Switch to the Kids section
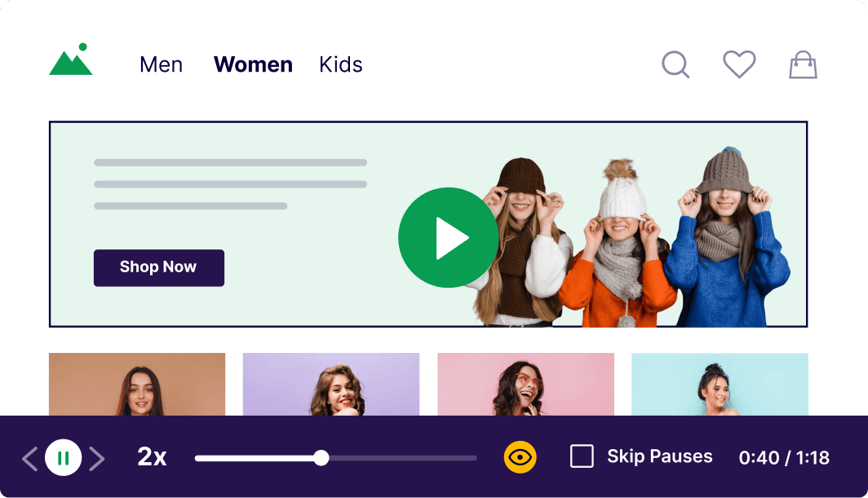The image size is (868, 498). 341,64
